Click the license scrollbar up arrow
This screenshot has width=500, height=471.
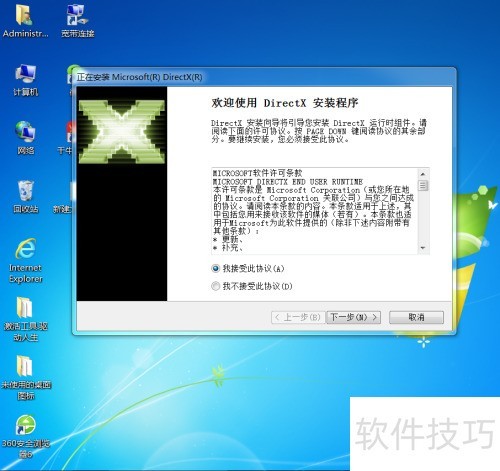(x=423, y=174)
